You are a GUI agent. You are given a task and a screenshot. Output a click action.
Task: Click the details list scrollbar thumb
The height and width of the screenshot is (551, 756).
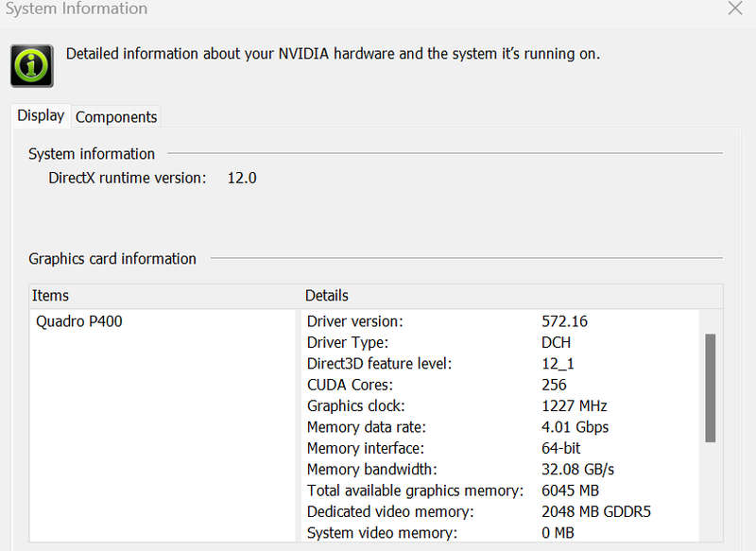point(711,387)
